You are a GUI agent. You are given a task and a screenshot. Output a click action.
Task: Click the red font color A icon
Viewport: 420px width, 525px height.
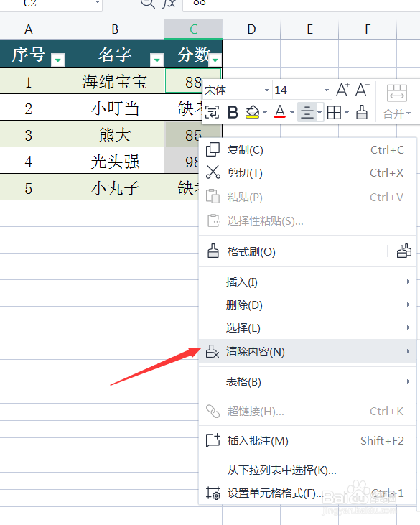280,112
